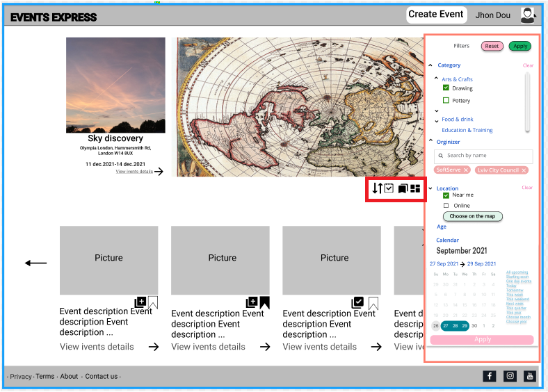The height and width of the screenshot is (392, 548).
Task: Uncheck the Drawing category checkbox
Action: (x=446, y=88)
